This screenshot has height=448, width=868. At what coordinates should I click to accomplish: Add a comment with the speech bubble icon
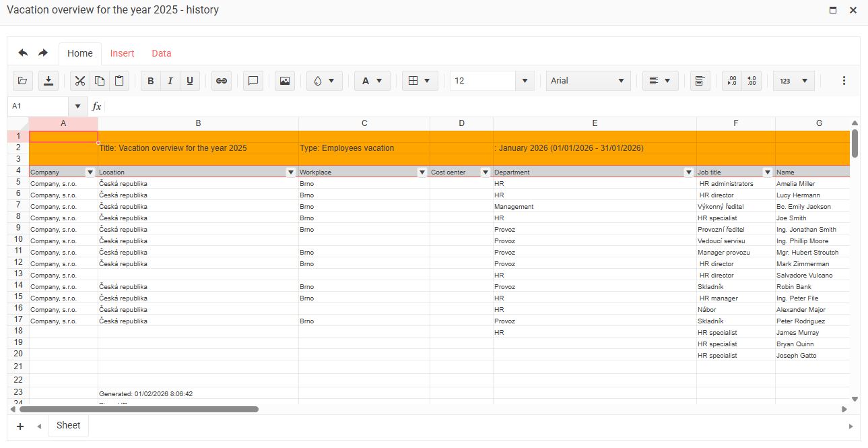pyautogui.click(x=253, y=81)
